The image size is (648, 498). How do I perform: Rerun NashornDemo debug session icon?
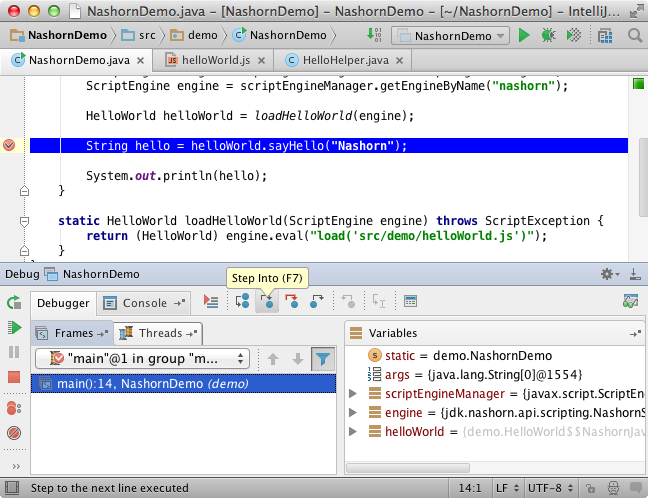pos(14,303)
